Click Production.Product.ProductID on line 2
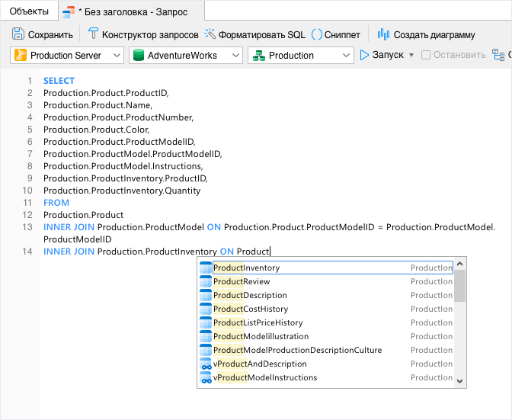 pyautogui.click(x=106, y=93)
